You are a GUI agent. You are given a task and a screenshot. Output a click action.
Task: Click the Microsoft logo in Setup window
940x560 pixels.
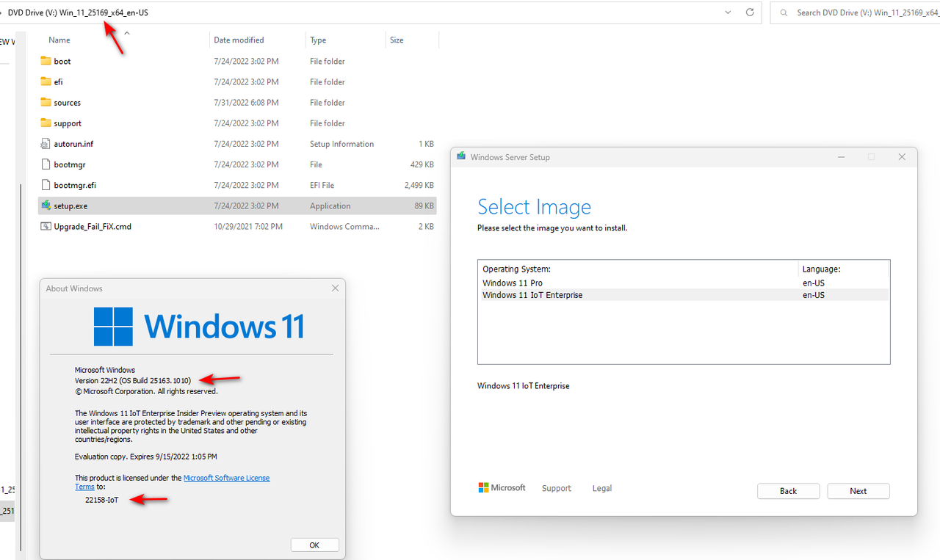point(502,488)
